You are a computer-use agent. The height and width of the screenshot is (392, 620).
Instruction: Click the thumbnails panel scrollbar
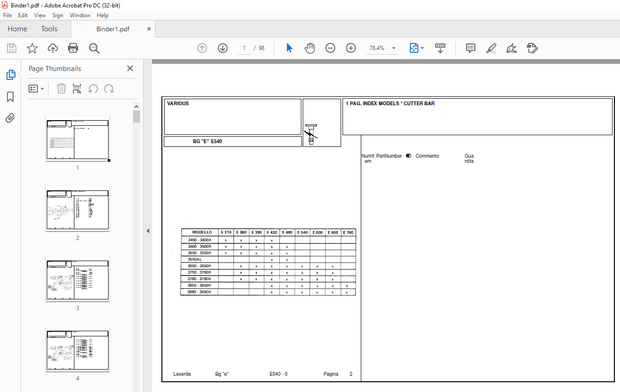point(136,117)
